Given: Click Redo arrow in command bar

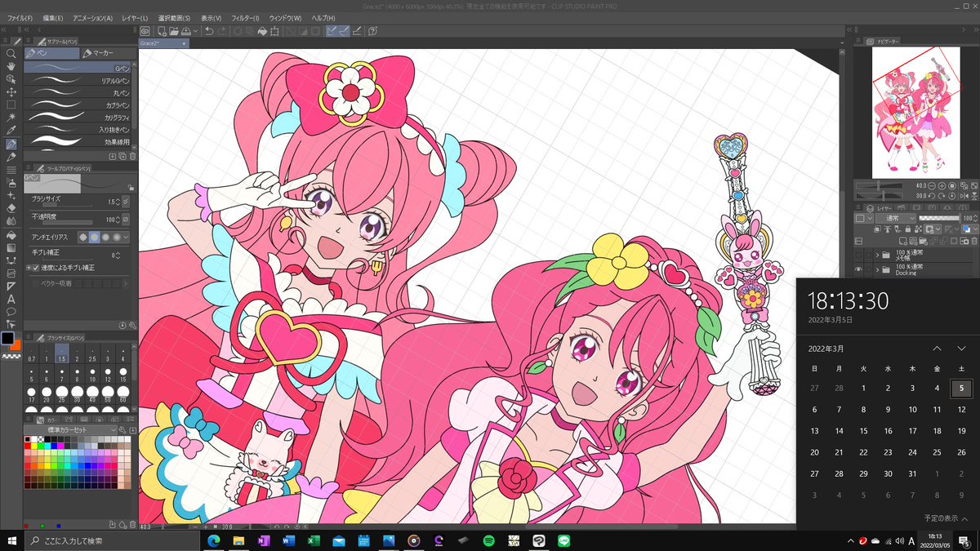Looking at the screenshot, I should 223,31.
